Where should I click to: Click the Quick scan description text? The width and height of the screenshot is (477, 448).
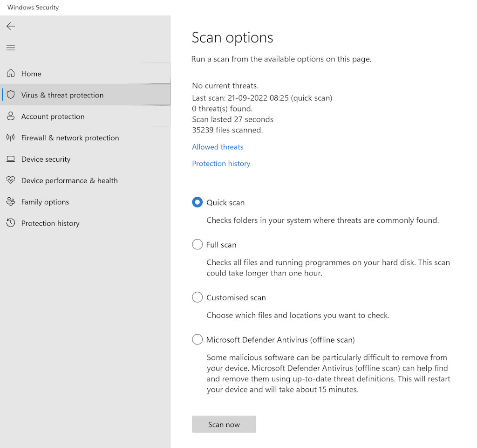tap(323, 221)
